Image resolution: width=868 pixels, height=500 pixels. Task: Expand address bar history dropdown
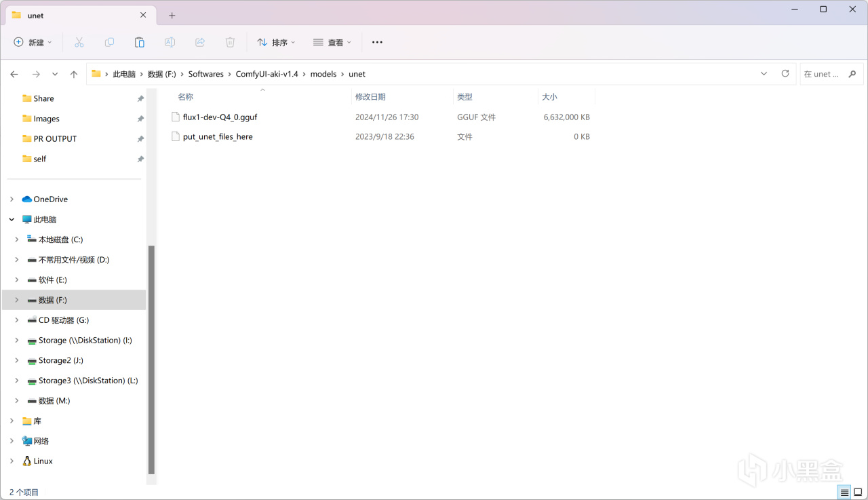pyautogui.click(x=764, y=73)
